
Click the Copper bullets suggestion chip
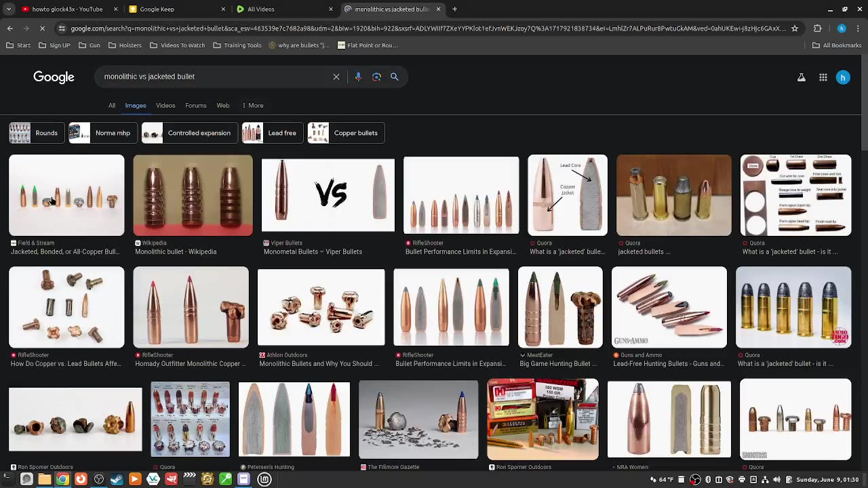tap(346, 133)
